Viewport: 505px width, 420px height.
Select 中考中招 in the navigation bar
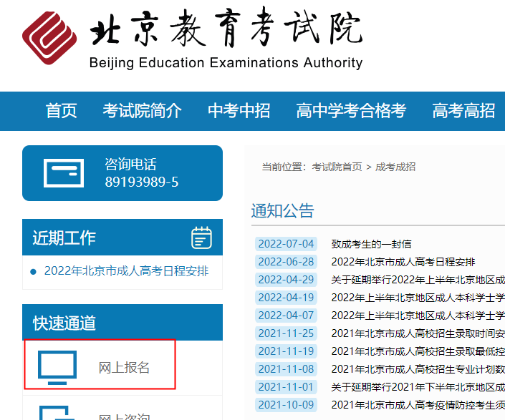[x=239, y=111]
